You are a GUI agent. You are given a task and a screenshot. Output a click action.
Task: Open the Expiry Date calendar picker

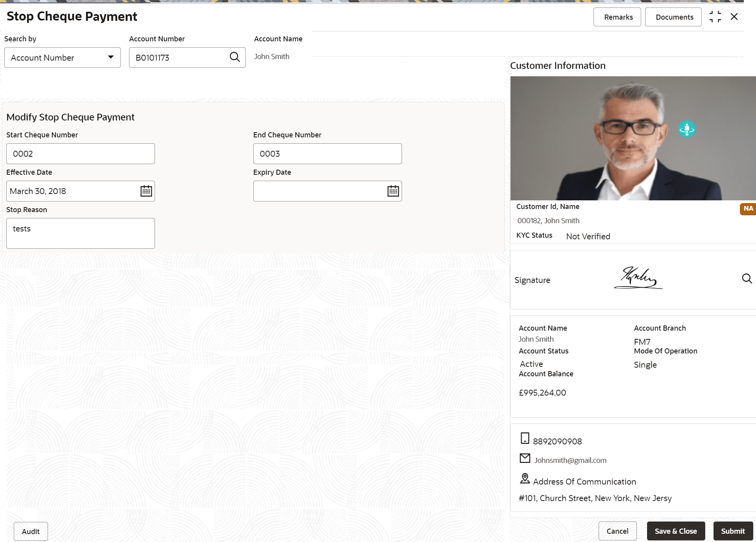point(393,191)
